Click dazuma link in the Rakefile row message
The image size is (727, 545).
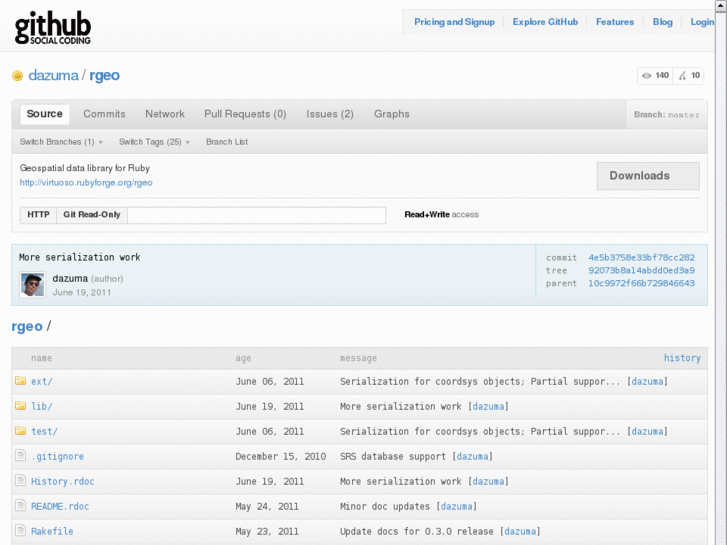(520, 532)
